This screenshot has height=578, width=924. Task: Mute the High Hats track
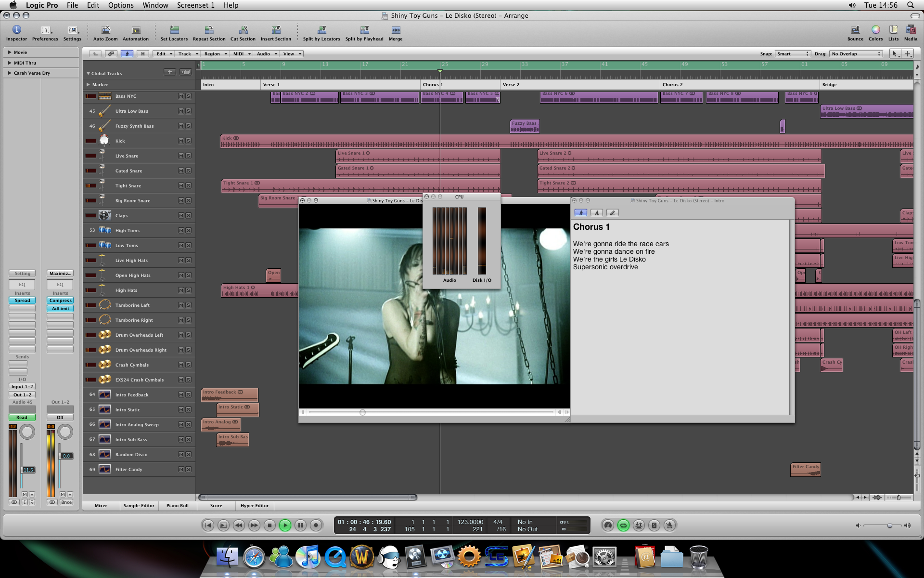pyautogui.click(x=181, y=290)
